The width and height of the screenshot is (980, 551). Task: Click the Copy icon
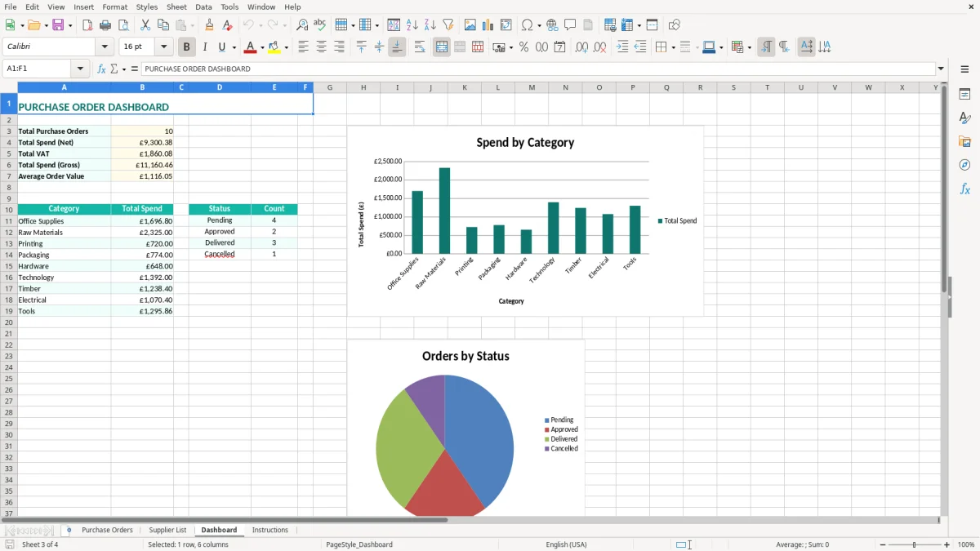pos(163,25)
